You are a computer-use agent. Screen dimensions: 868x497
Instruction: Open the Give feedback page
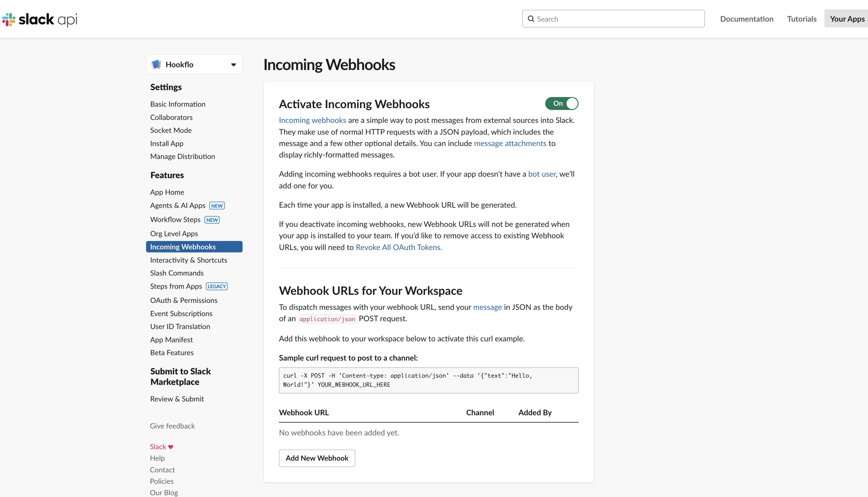(x=172, y=426)
